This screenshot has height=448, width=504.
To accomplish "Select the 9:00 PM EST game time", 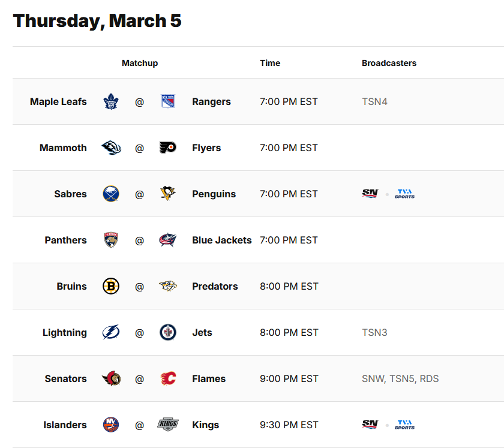I will click(289, 379).
